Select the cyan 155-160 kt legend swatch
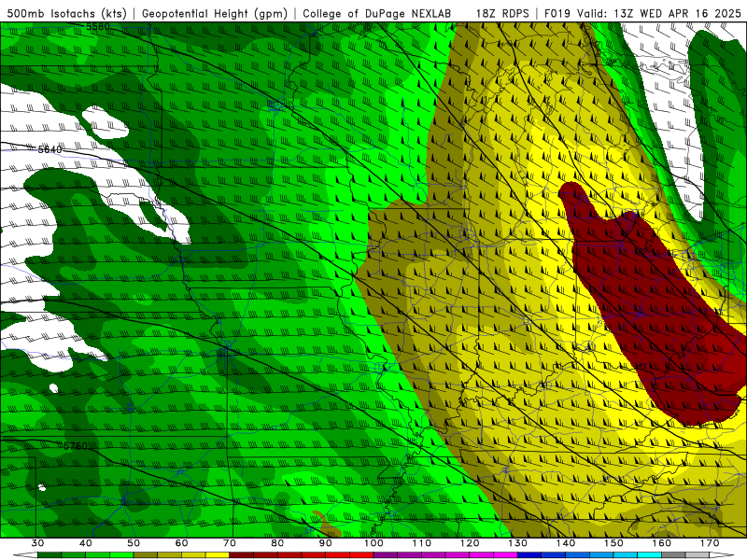This screenshot has height=560, width=747. [x=649, y=555]
